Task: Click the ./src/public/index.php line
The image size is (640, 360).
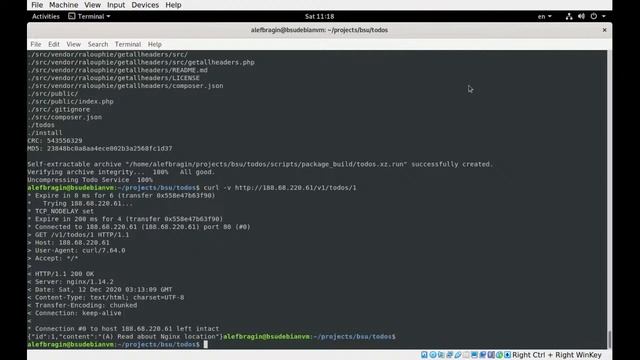Action: pyautogui.click(x=71, y=102)
